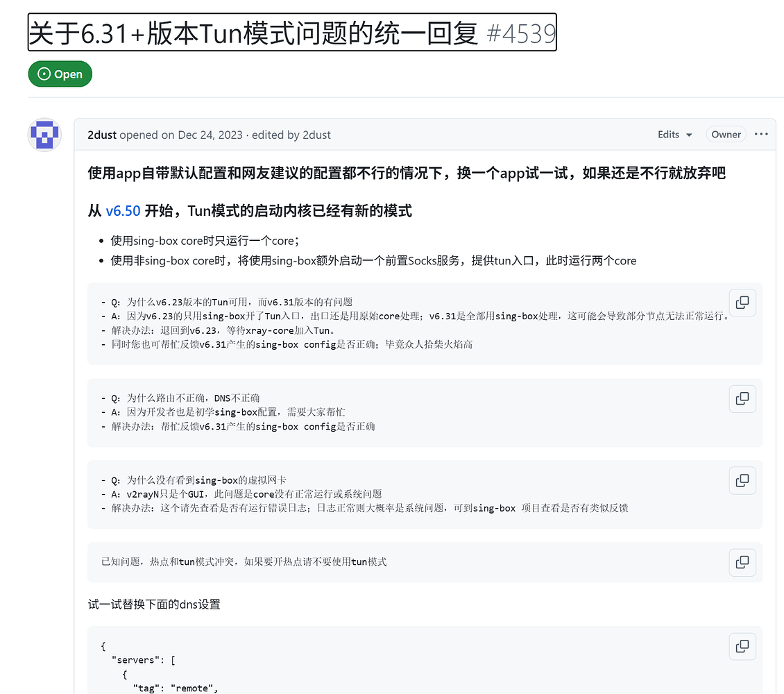Click the issue number #4539
This screenshot has width=784, height=694.
(521, 34)
